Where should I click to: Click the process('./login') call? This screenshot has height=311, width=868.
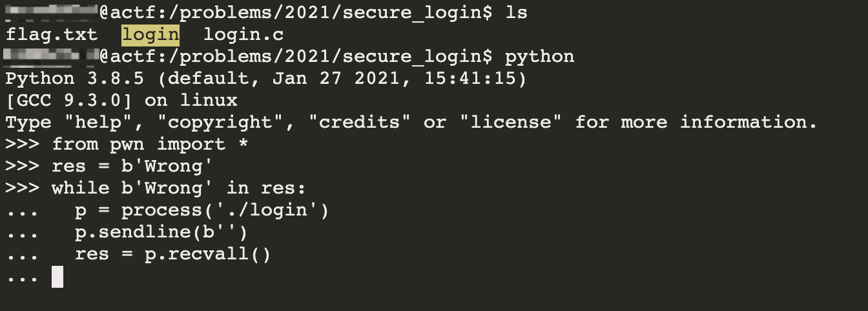click(225, 210)
